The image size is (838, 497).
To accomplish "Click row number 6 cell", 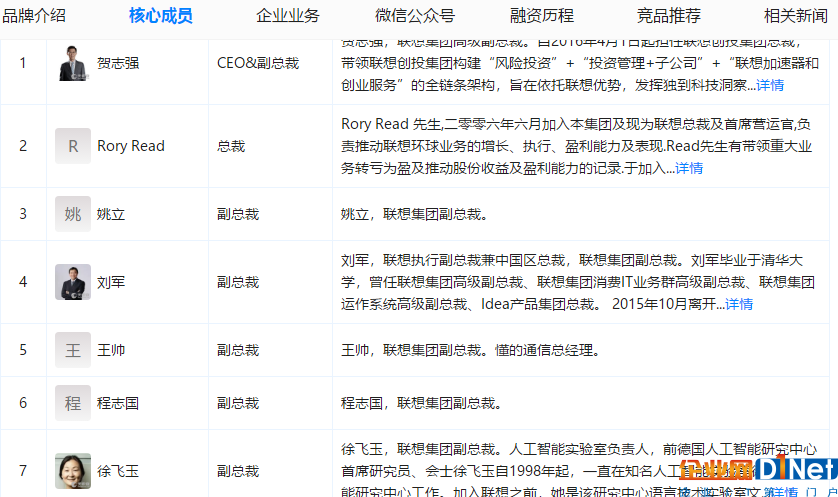I will (x=23, y=403).
